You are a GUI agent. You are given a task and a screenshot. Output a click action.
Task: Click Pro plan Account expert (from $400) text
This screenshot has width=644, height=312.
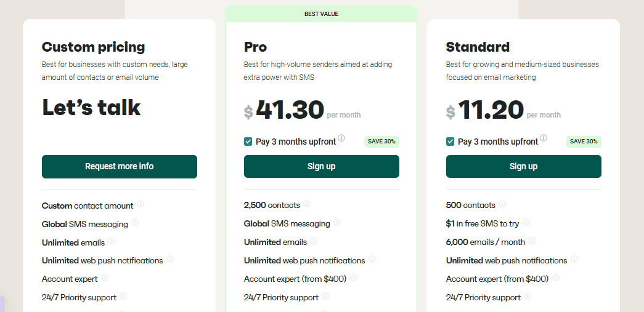tap(295, 279)
